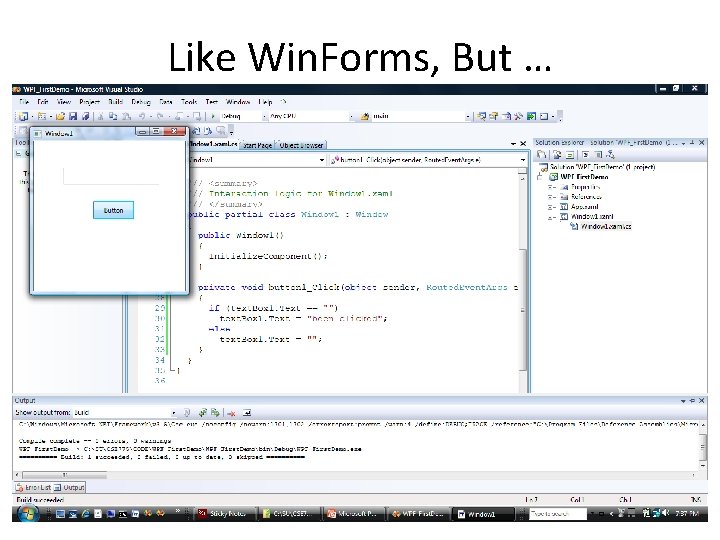Open the Debug menu
720x540 pixels.
coord(141,102)
